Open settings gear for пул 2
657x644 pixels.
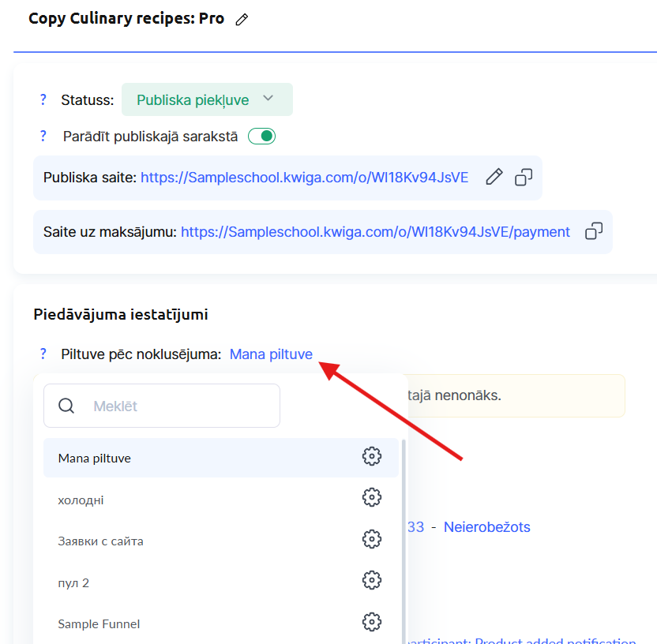tap(371, 580)
